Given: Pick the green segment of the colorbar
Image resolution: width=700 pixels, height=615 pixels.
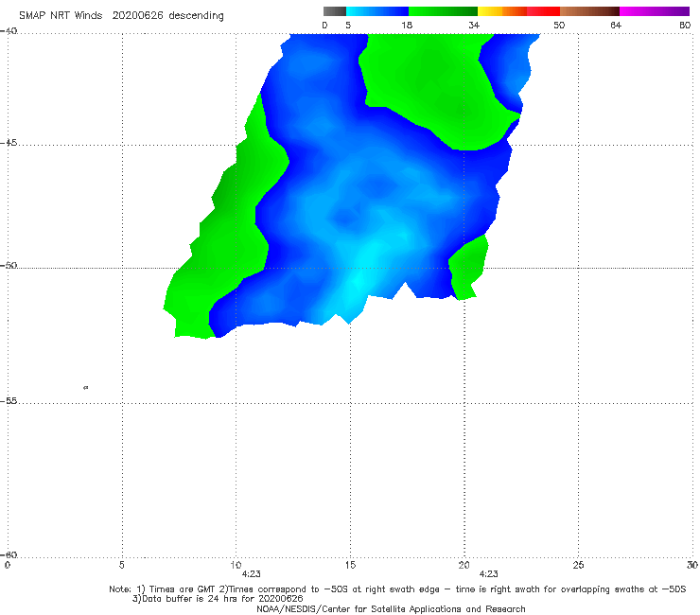Looking at the screenshot, I should pyautogui.click(x=443, y=11).
